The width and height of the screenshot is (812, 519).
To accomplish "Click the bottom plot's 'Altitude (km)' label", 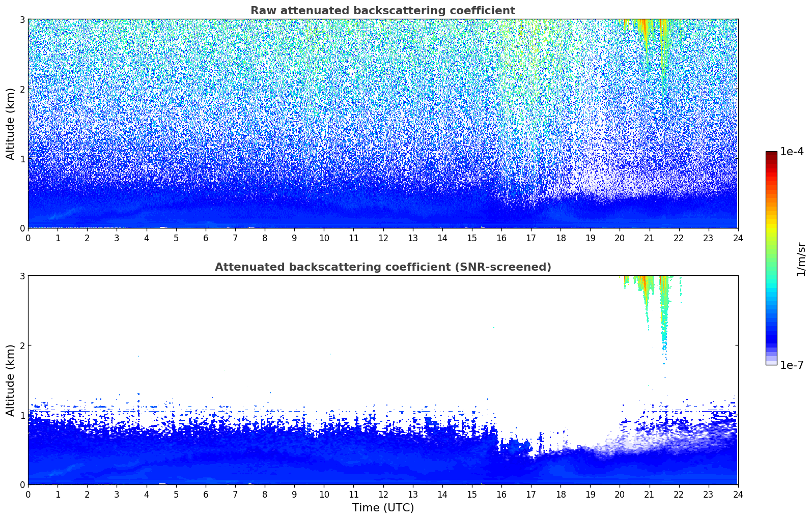I will (10, 380).
